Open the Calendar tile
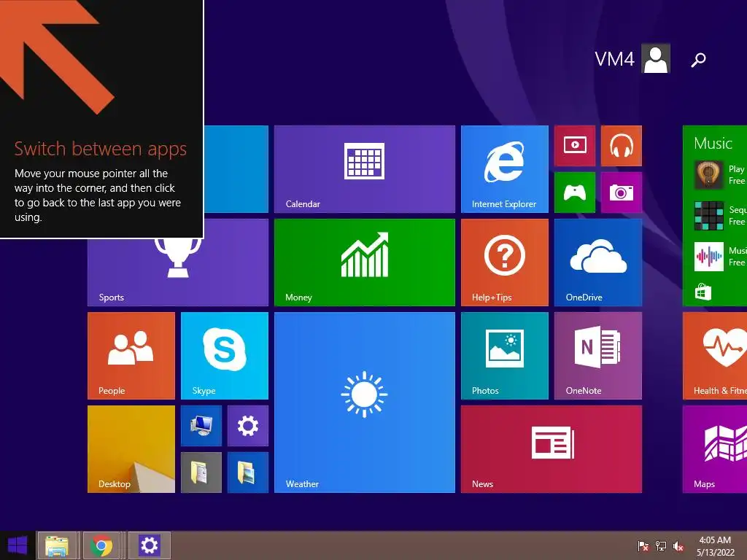Viewport: 747px width, 560px height. pos(365,169)
